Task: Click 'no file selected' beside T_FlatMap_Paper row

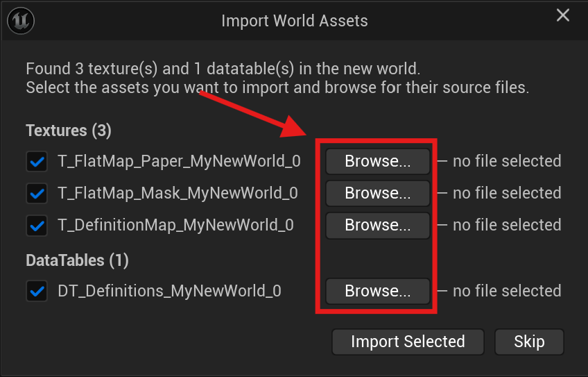Action: coord(507,161)
